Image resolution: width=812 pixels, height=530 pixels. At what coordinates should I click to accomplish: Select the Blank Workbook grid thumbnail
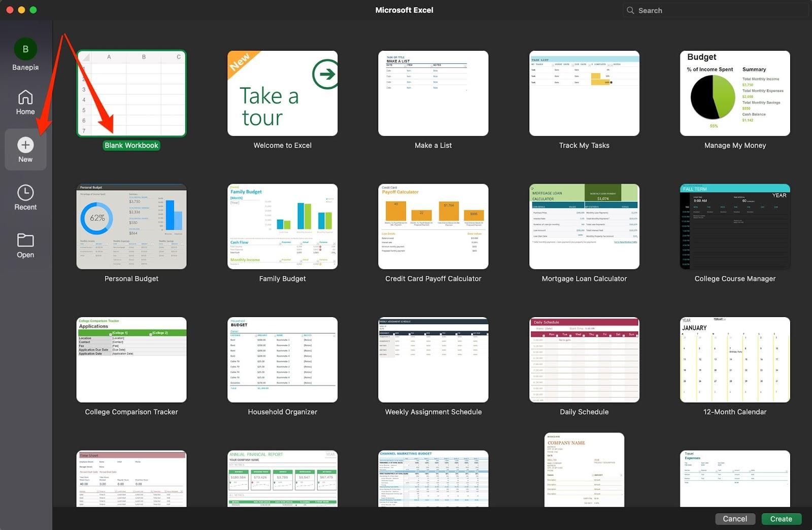click(x=131, y=93)
